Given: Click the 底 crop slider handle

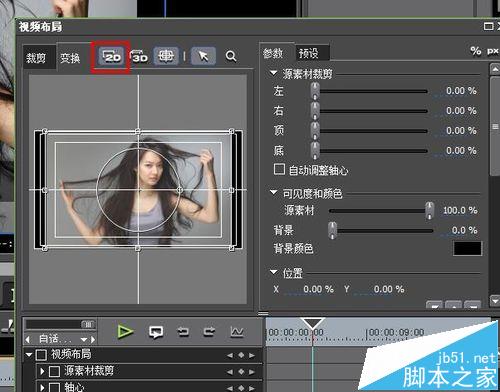Looking at the screenshot, I should (315, 151).
